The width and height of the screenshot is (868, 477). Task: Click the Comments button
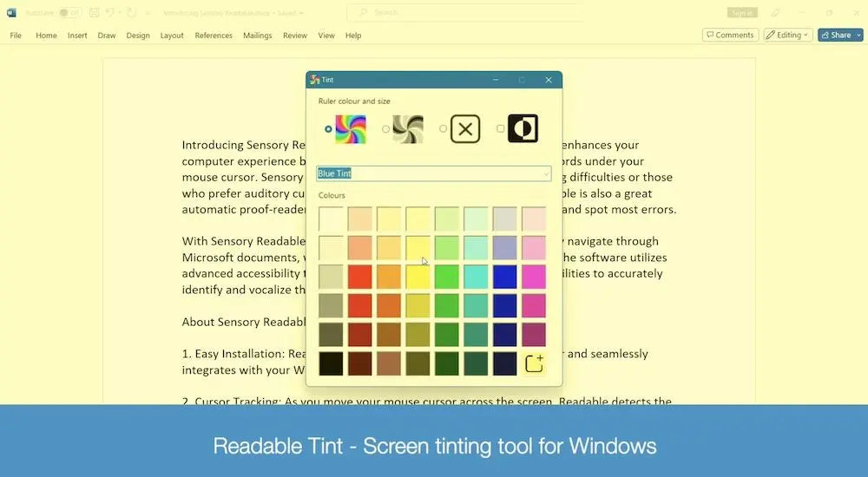[730, 35]
